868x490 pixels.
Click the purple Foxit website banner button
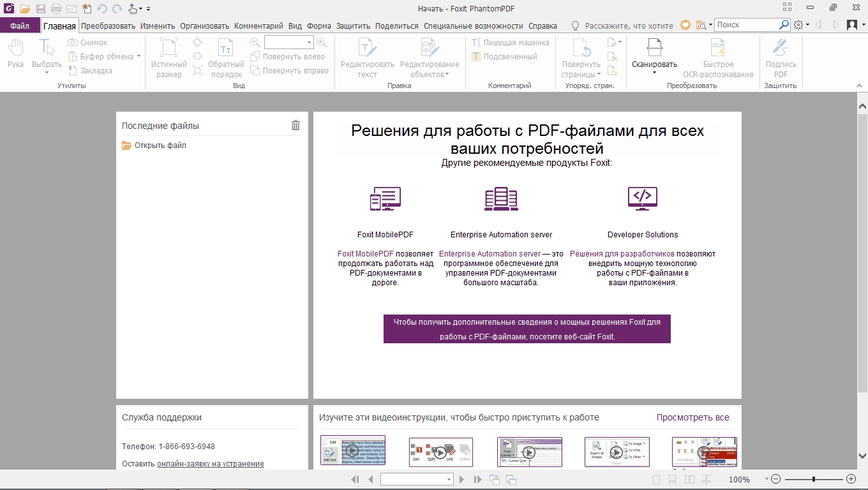pyautogui.click(x=527, y=329)
